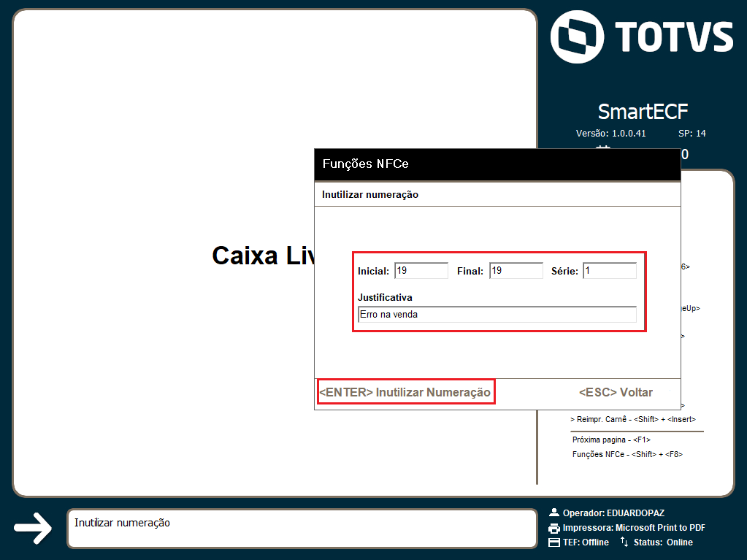Click the Funções NFCe dialog title
Screen dimensions: 747x560
[365, 164]
